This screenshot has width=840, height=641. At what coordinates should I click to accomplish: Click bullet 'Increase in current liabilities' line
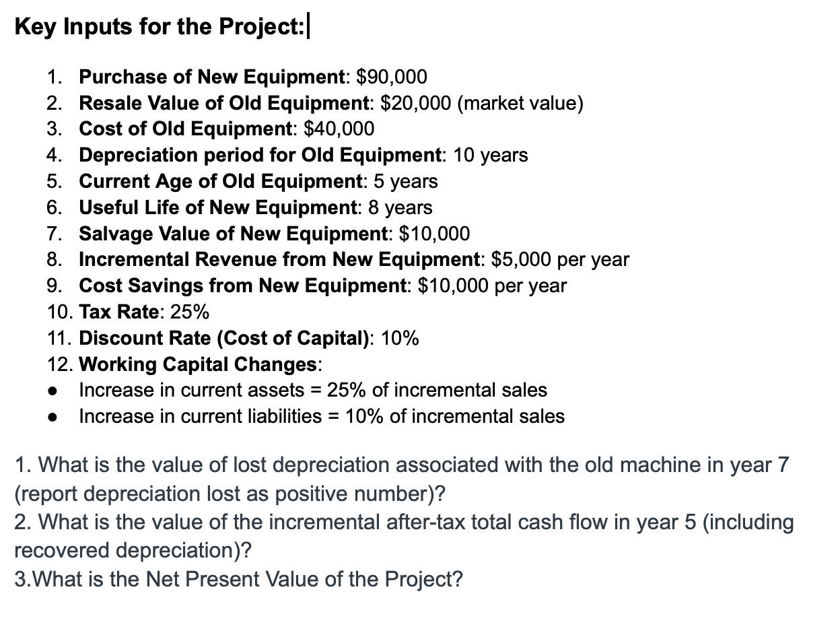(322, 416)
